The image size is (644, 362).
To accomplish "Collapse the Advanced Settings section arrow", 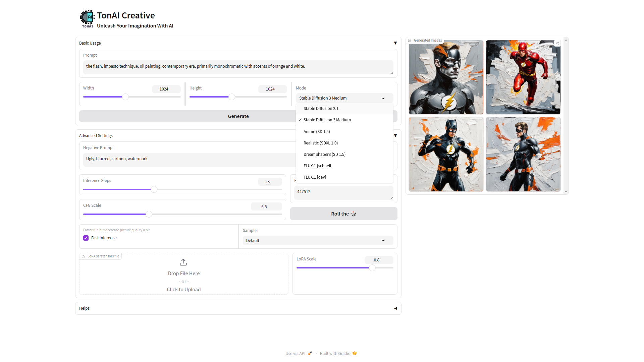I will coord(395,135).
